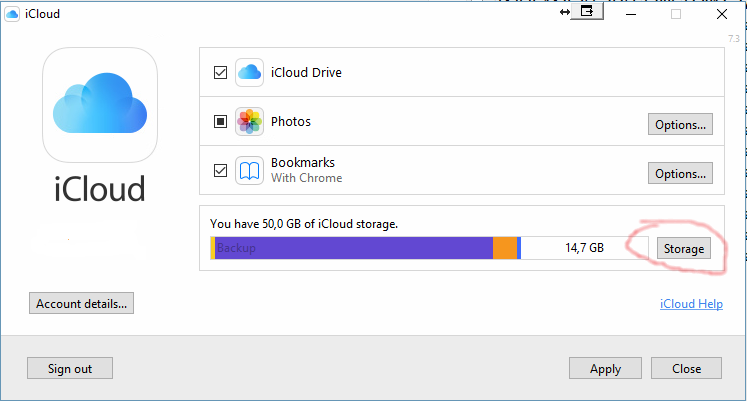747x401 pixels.
Task: Open Account details
Action: 82,303
